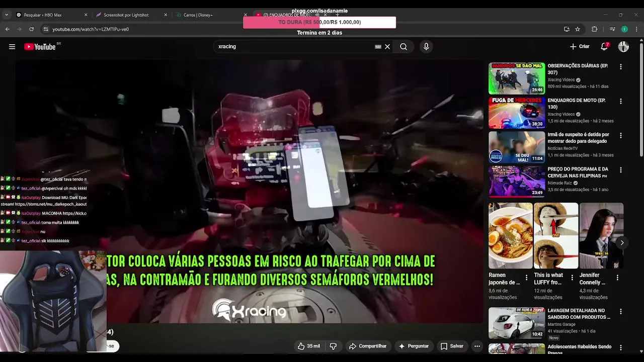
Task: Close the Pesquisar HBO Max tab
Action: pos(86,15)
